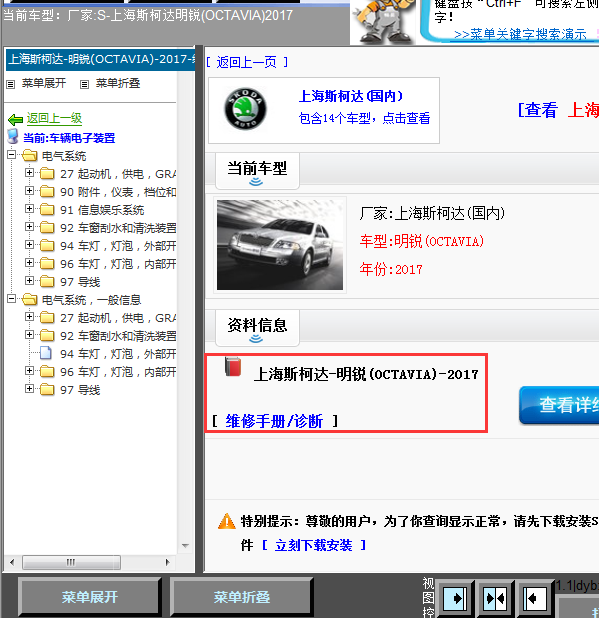Click 包含14个车型，点击查看 link
This screenshot has height=618, width=599.
point(364,118)
